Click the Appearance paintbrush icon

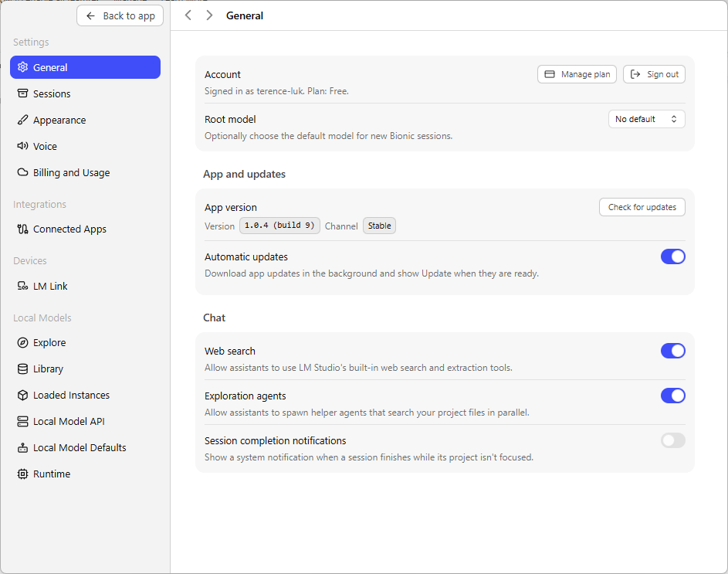tap(22, 120)
